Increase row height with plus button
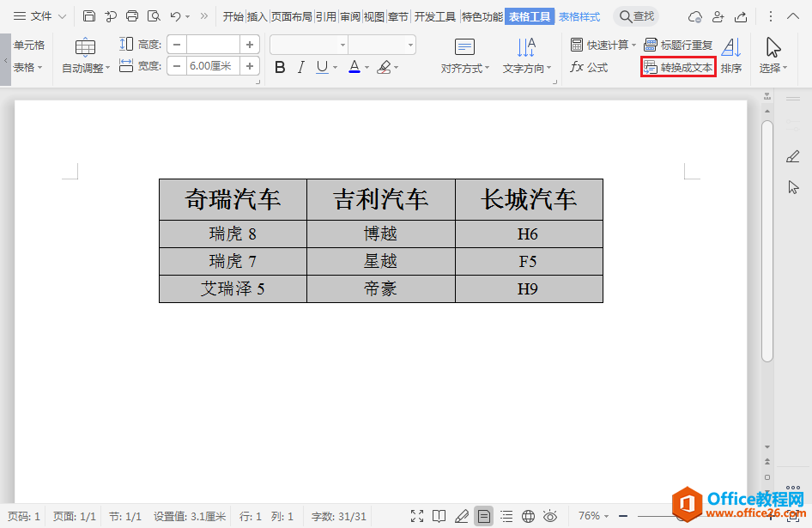Viewport: 812px width, 528px height. click(250, 45)
